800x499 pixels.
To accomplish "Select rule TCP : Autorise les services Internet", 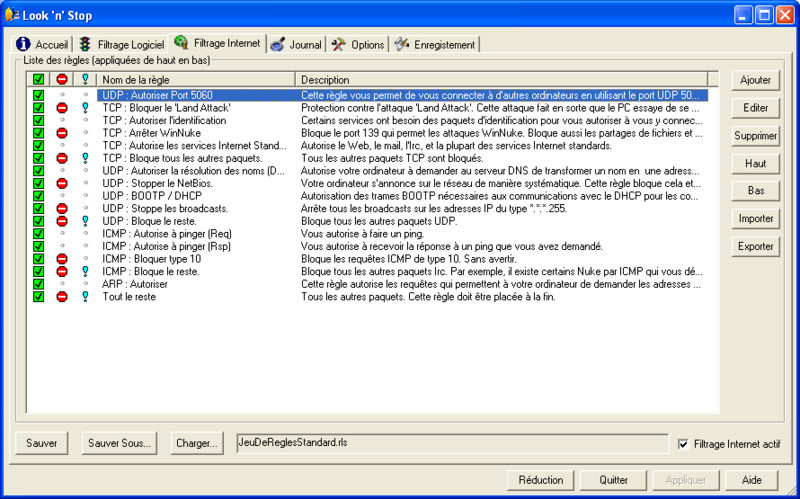I will click(194, 146).
